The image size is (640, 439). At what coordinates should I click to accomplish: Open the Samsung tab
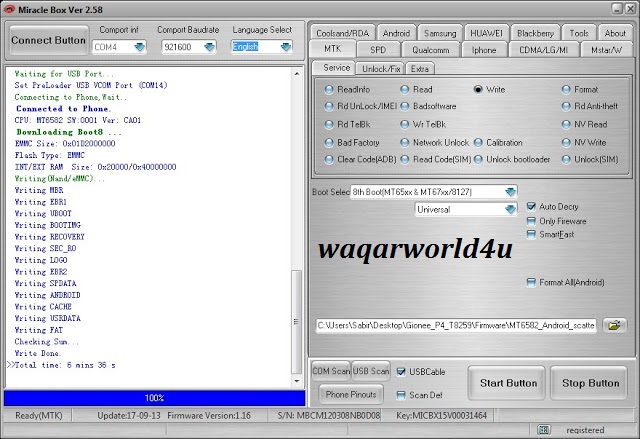click(440, 33)
